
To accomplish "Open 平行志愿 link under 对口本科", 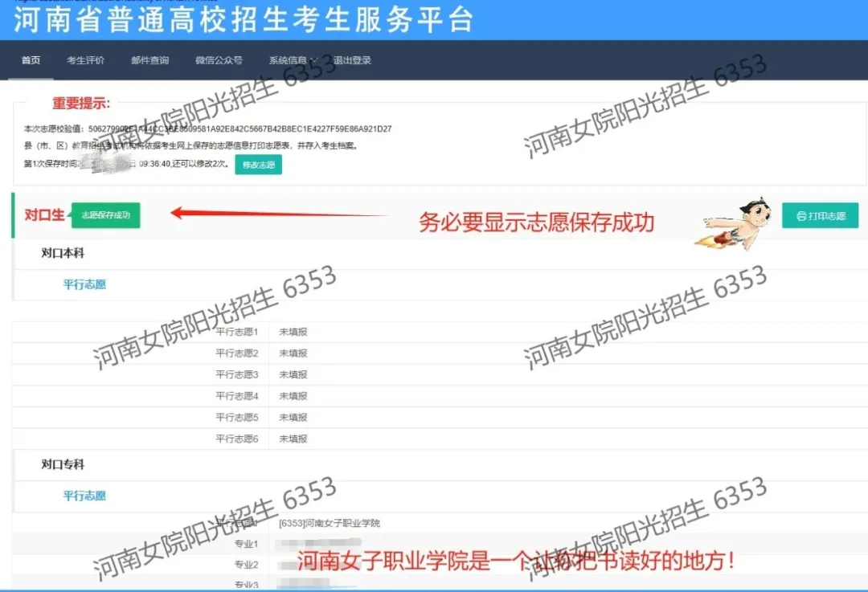I will point(84,284).
